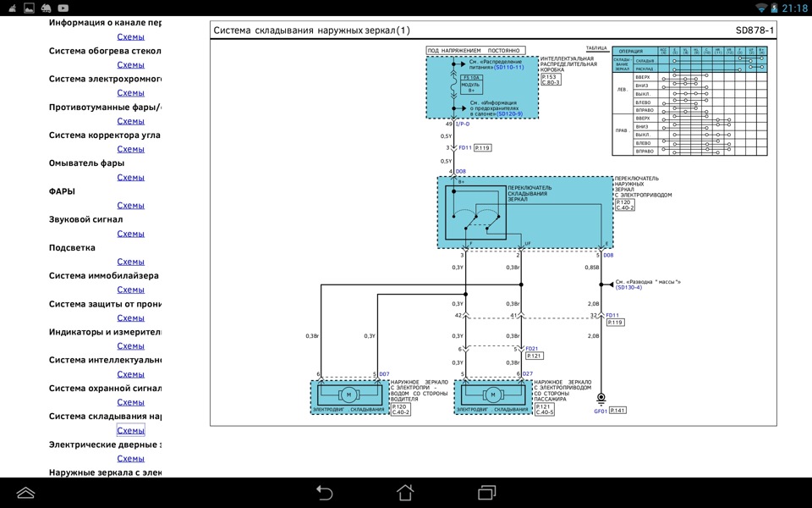Open Схемы link under Информация о канале

(x=130, y=36)
